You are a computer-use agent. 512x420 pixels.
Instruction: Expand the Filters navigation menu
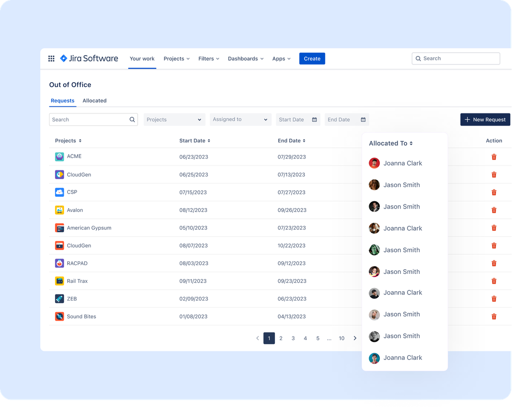pos(209,59)
